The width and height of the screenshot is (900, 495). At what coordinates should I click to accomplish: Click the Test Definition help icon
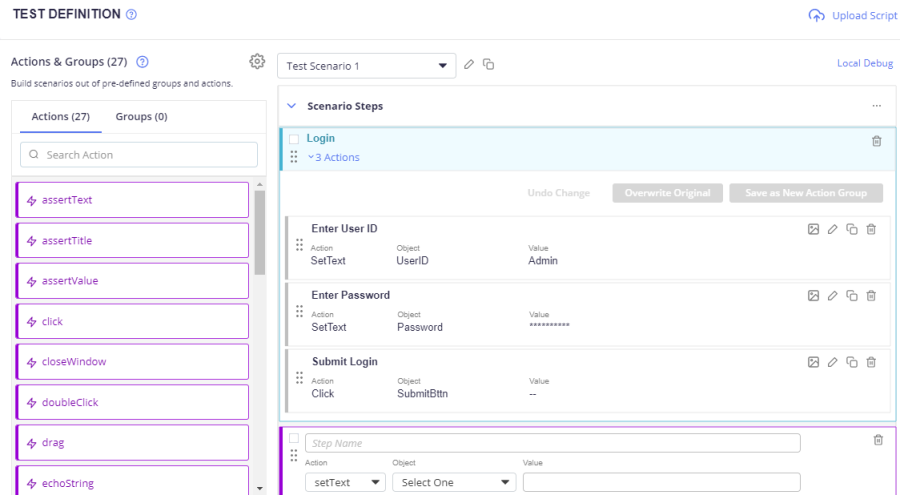(132, 15)
